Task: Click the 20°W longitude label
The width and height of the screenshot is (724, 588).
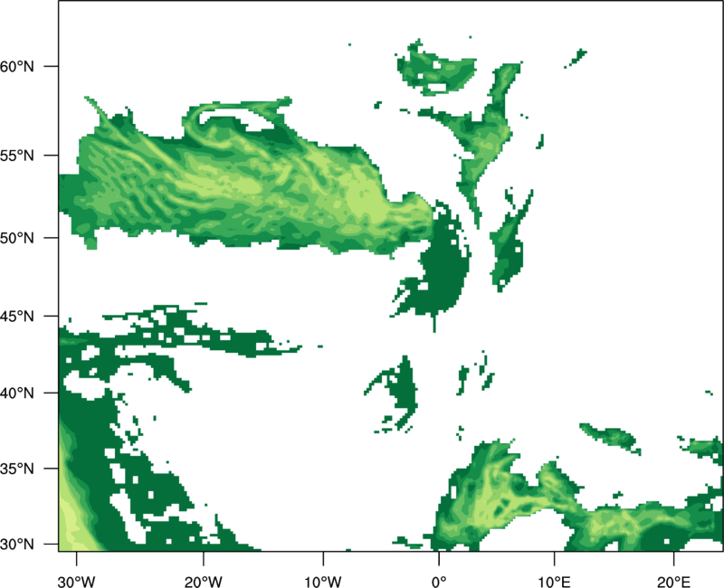Action: (203, 582)
